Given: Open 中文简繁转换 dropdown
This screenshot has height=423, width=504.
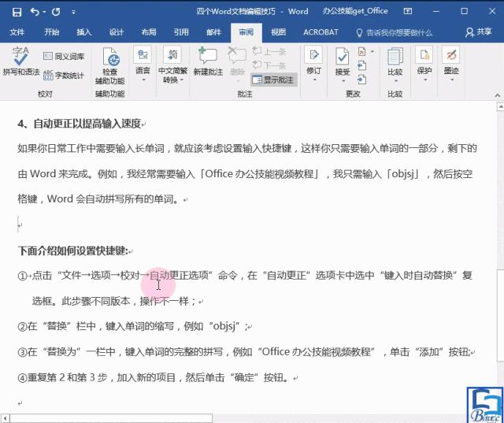Looking at the screenshot, I should click(x=172, y=65).
